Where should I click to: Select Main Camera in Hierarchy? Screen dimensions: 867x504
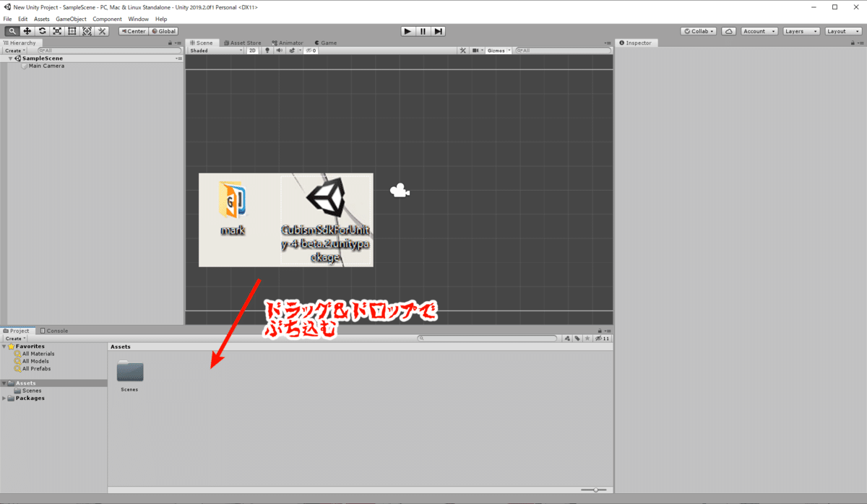46,66
